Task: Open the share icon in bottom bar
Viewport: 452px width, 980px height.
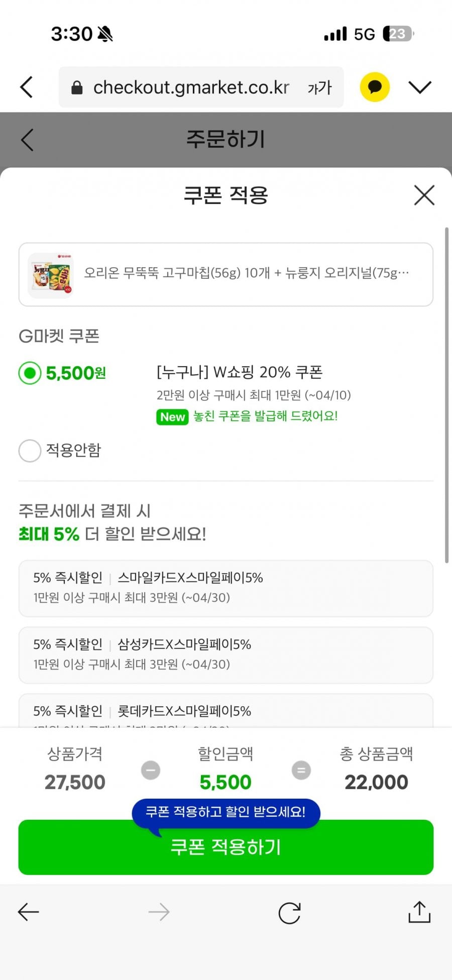Action: [419, 912]
